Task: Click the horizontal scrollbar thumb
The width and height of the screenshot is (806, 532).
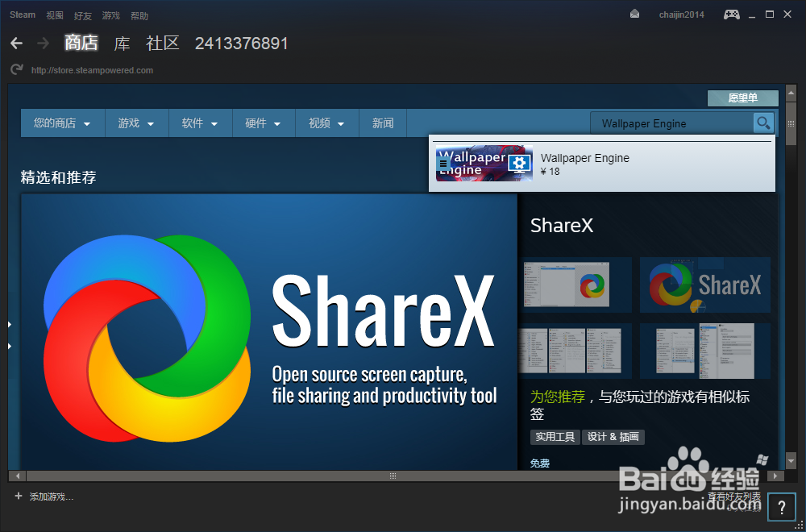Action: pos(393,476)
